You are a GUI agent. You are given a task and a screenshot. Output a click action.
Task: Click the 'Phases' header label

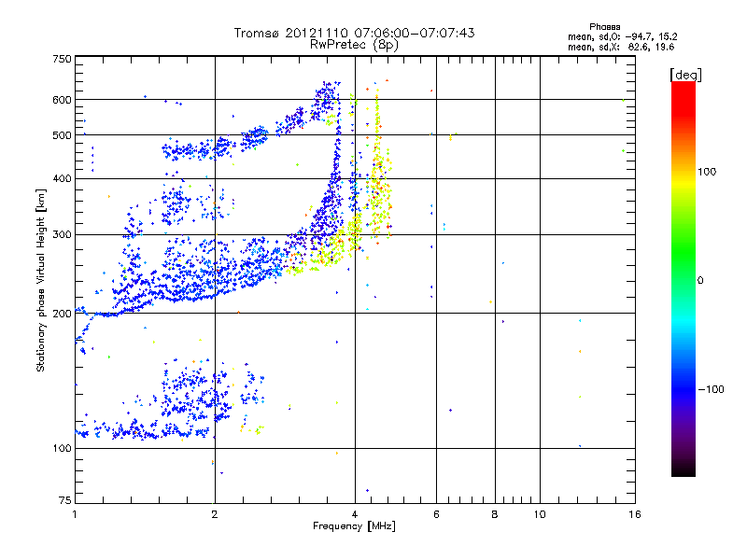point(604,27)
